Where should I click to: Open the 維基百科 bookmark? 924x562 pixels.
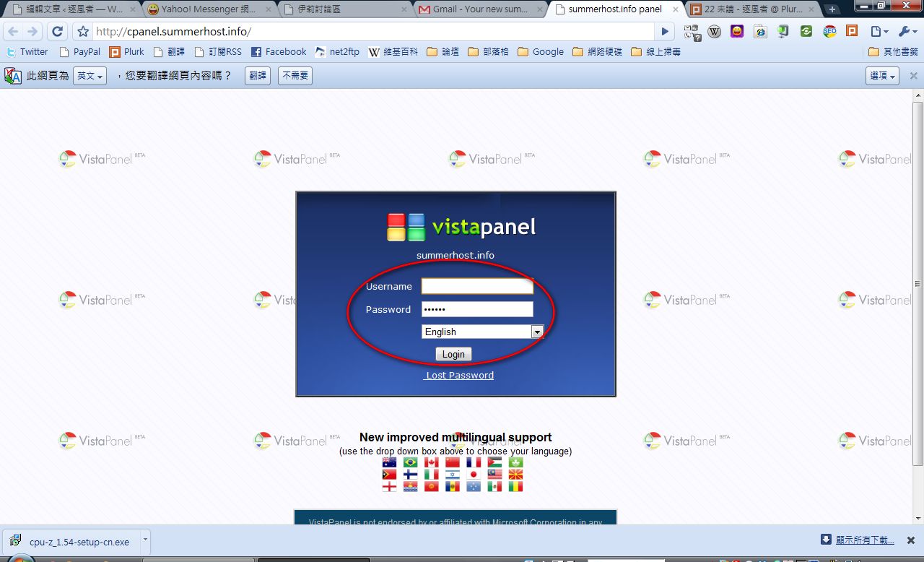(393, 52)
